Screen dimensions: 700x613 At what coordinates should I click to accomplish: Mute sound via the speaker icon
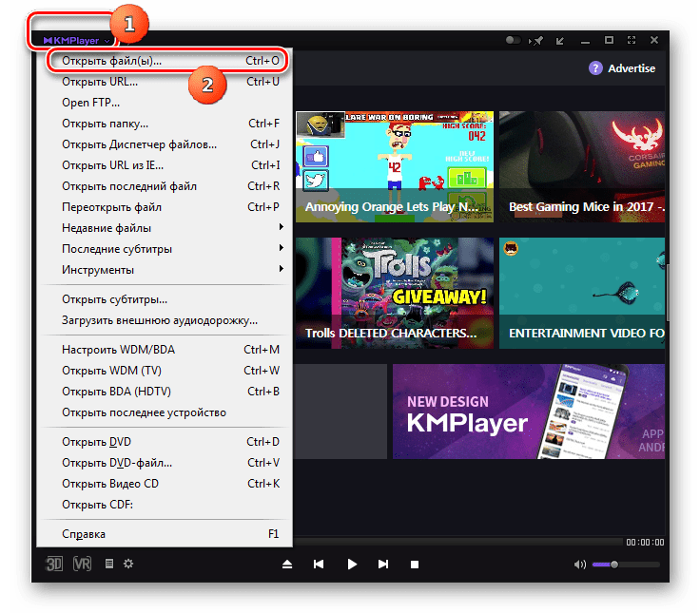[580, 564]
